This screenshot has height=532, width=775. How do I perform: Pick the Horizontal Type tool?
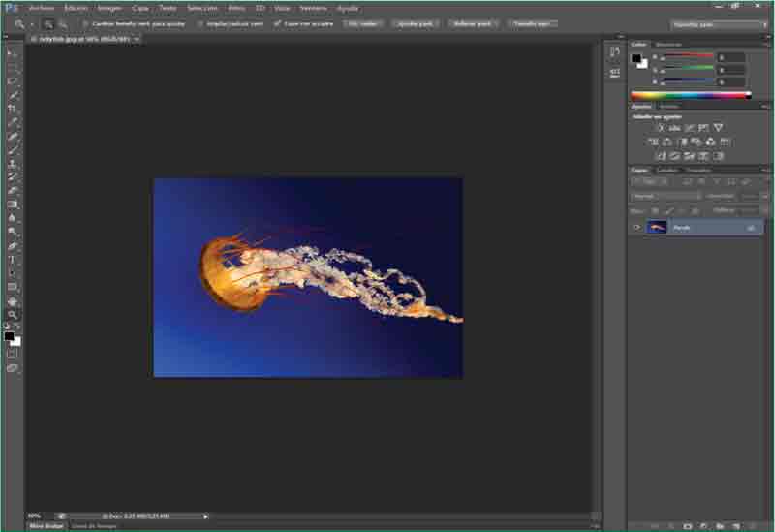13,260
